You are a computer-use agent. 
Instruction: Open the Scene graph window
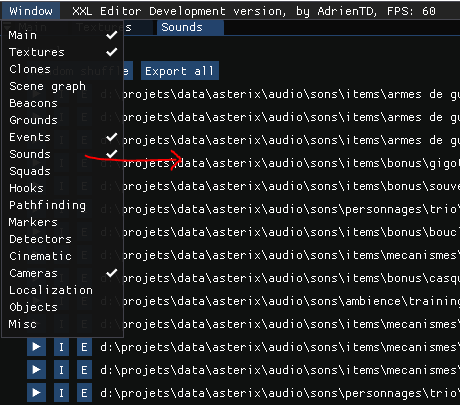(x=63, y=86)
